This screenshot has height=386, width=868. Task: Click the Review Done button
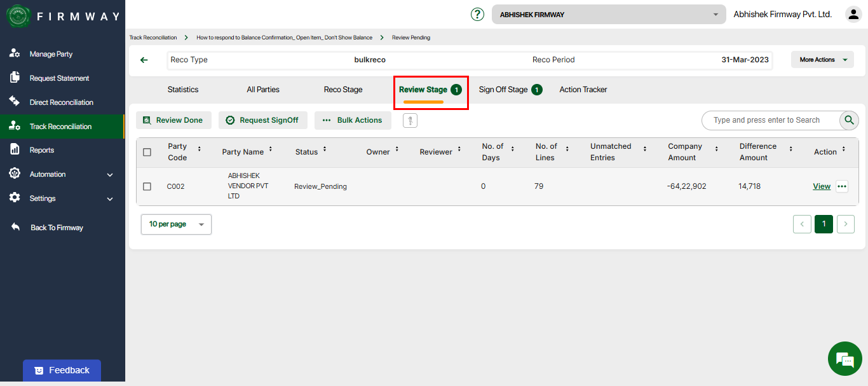pos(173,120)
